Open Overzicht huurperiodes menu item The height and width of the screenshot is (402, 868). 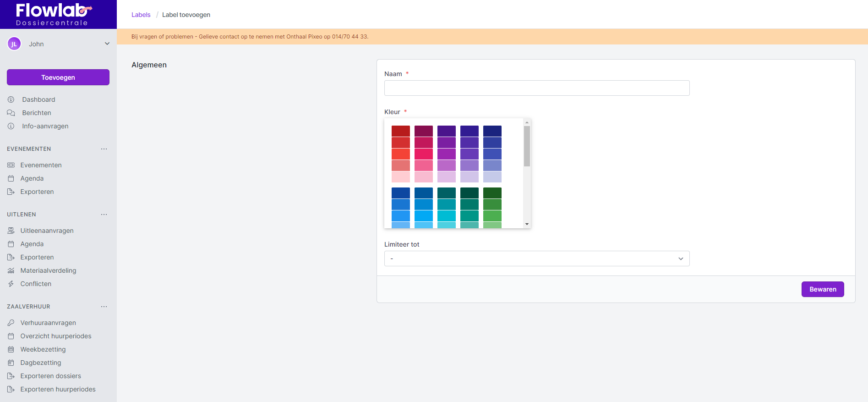click(55, 336)
